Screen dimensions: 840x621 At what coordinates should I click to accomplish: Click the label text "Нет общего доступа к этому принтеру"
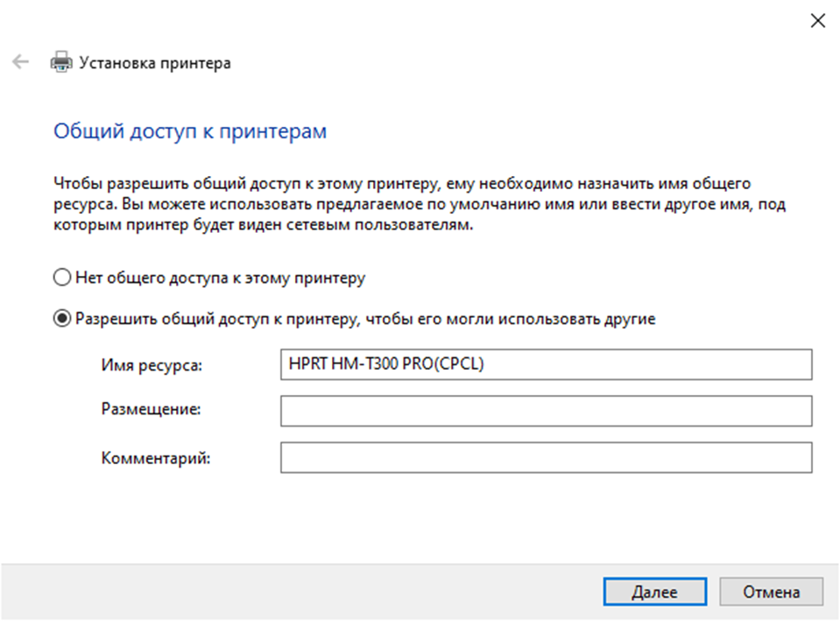(220, 278)
